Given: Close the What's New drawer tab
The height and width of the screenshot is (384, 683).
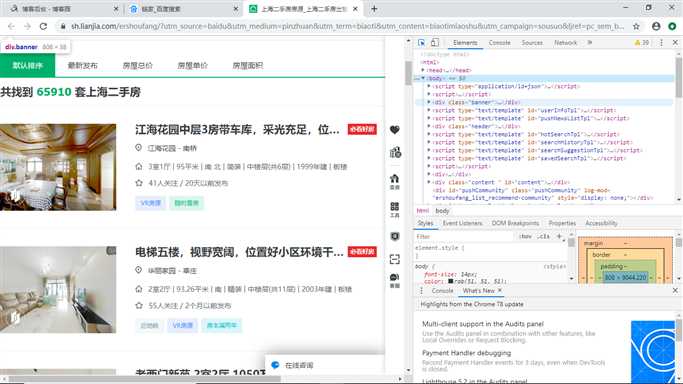Looking at the screenshot, I should [x=500, y=290].
